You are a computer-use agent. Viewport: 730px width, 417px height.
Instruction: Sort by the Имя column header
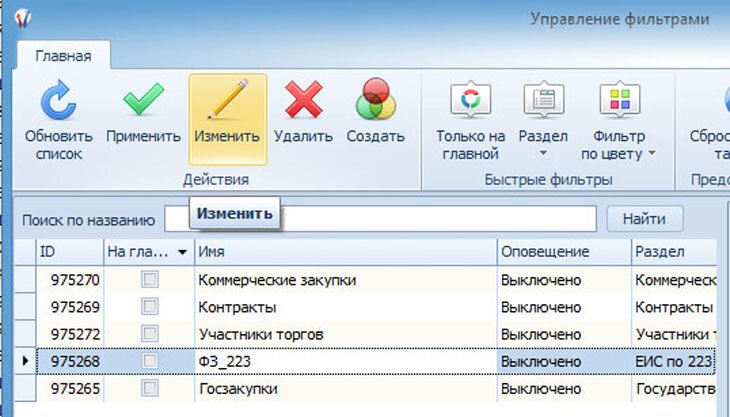344,252
